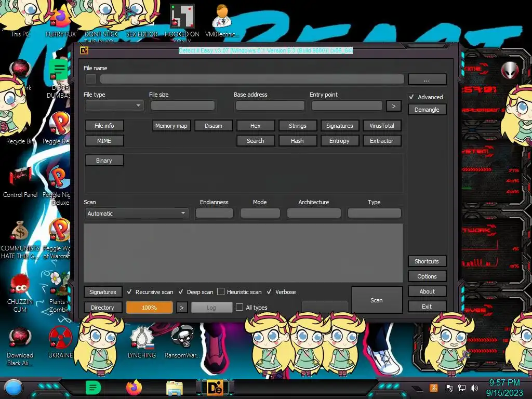Open the RansomWar skull desktop icon
This screenshot has width=532, height=399.
click(182, 342)
